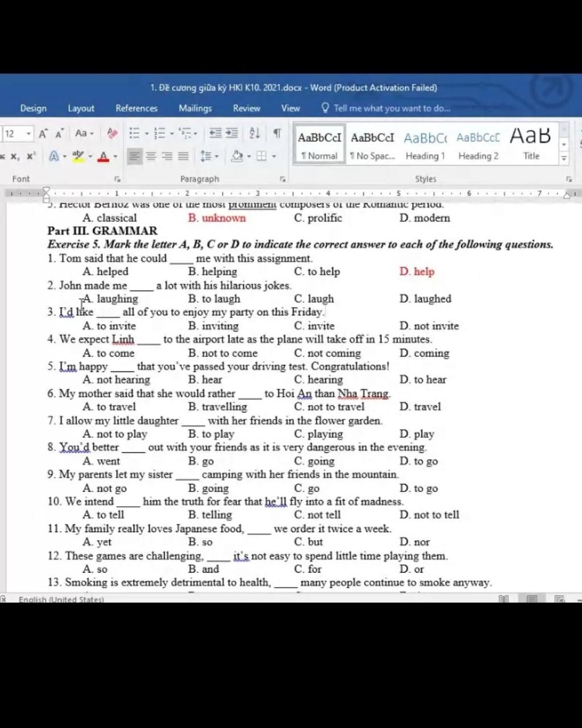Apply the text highlight color
The width and height of the screenshot is (582, 728).
(78, 156)
